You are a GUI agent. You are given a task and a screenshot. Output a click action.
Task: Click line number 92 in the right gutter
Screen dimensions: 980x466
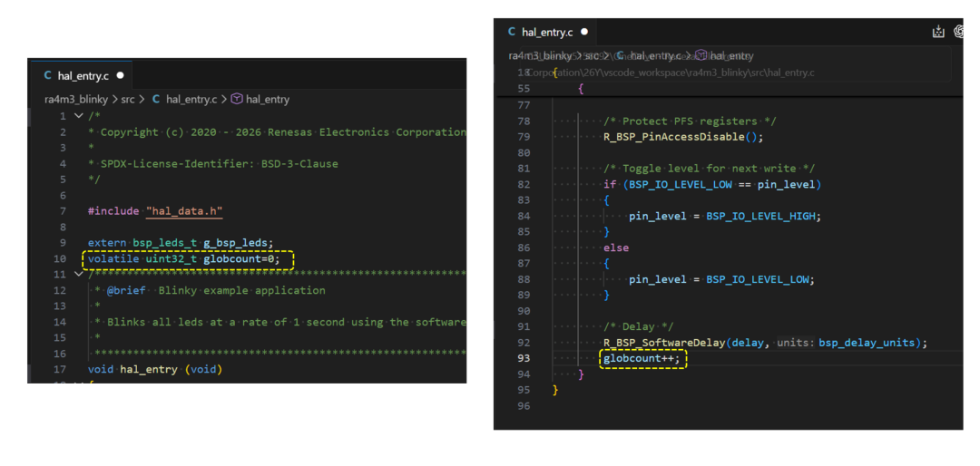[524, 343]
